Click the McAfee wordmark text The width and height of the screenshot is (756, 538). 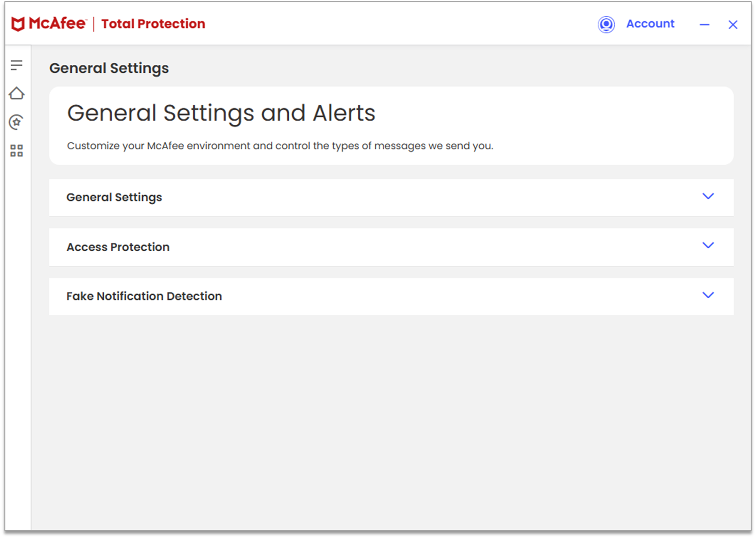(x=58, y=23)
